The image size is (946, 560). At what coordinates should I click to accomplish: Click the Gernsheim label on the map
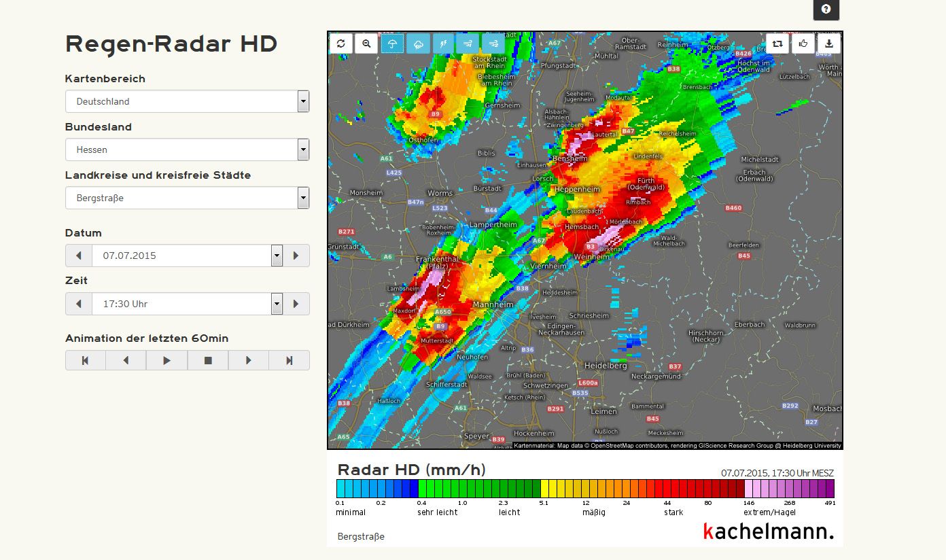(x=502, y=106)
